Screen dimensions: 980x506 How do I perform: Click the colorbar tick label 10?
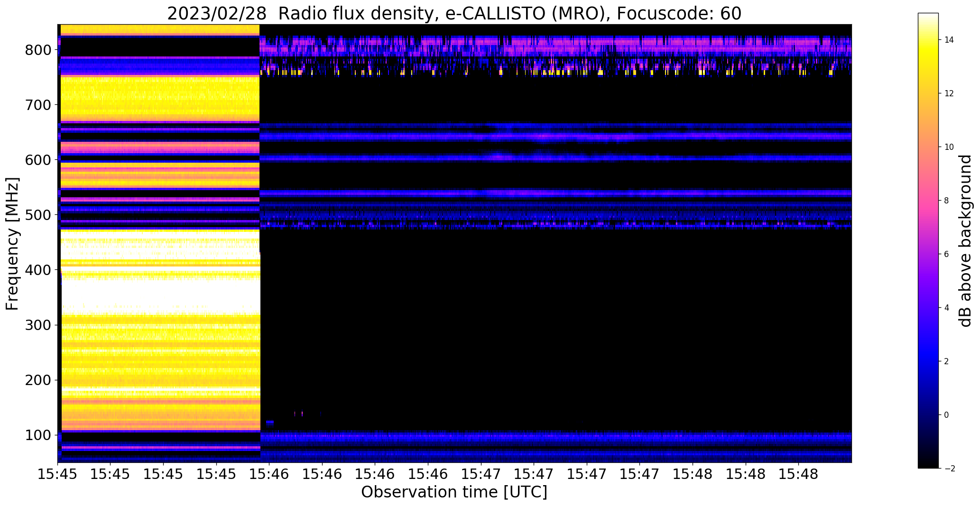coord(949,147)
